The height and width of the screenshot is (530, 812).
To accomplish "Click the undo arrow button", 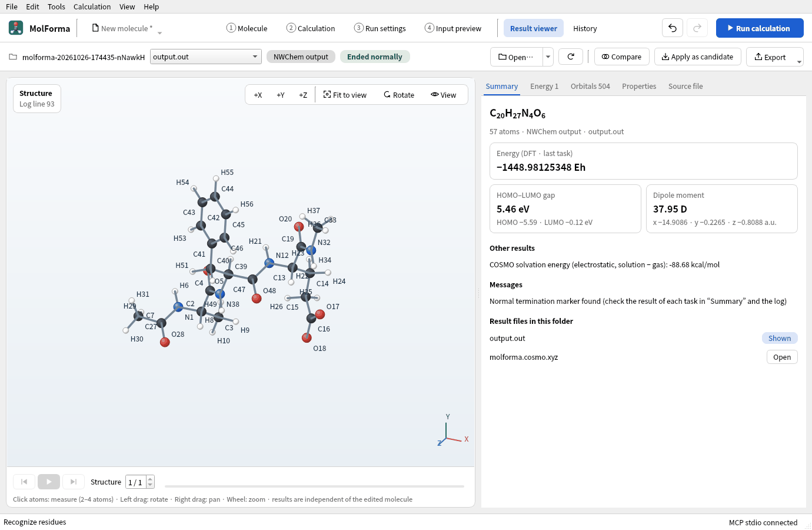I will point(673,28).
